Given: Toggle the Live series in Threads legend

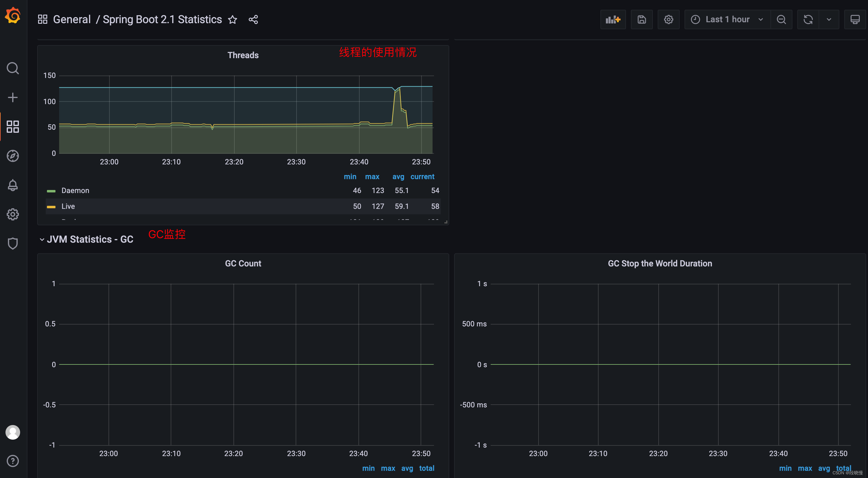Looking at the screenshot, I should click(68, 206).
